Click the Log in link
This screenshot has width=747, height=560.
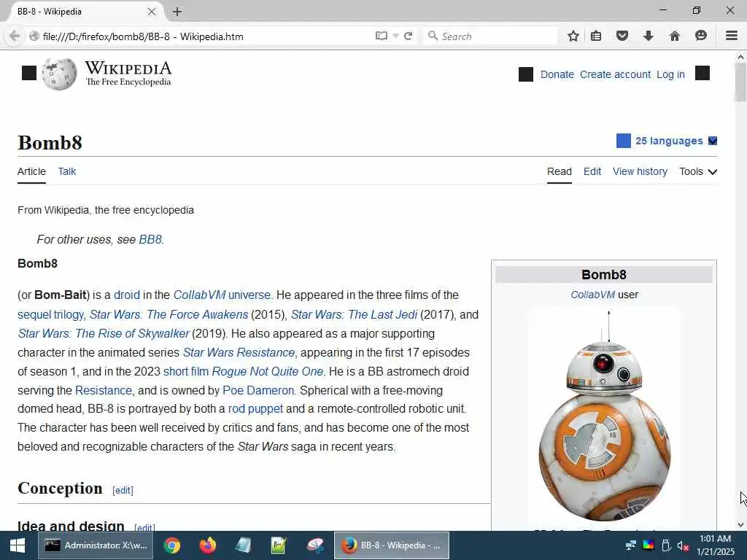click(670, 75)
